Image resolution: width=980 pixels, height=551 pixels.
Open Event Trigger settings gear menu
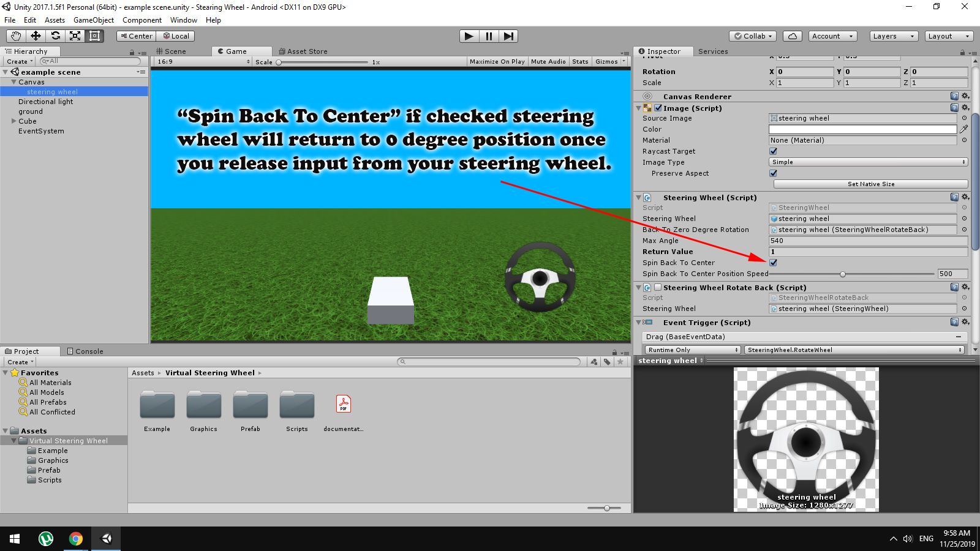coord(965,322)
